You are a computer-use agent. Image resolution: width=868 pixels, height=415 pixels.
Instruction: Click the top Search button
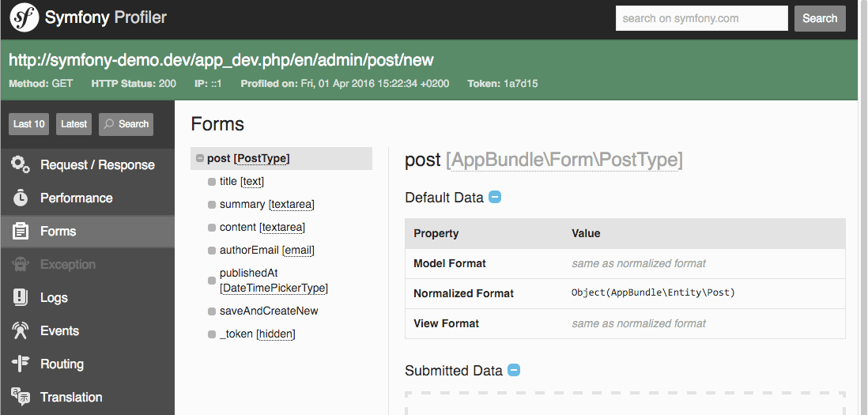tap(820, 18)
